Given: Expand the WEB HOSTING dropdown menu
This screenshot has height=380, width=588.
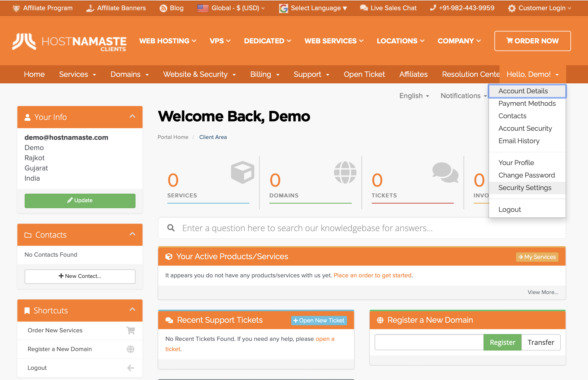Looking at the screenshot, I should point(168,41).
